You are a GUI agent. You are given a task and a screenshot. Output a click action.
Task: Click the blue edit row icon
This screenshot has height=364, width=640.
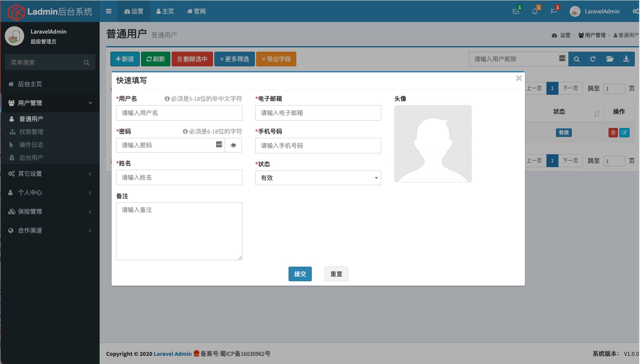[624, 133]
